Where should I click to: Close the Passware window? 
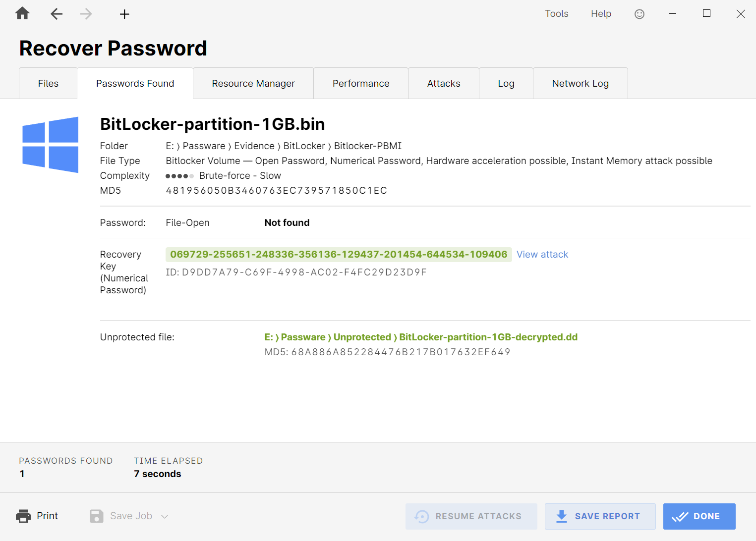pyautogui.click(x=741, y=14)
